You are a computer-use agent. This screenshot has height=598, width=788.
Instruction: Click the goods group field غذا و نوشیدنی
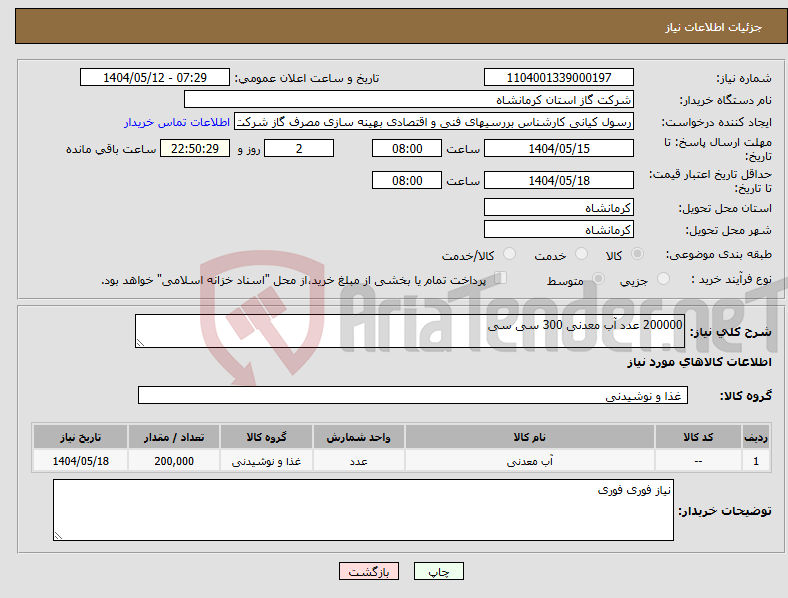(413, 395)
